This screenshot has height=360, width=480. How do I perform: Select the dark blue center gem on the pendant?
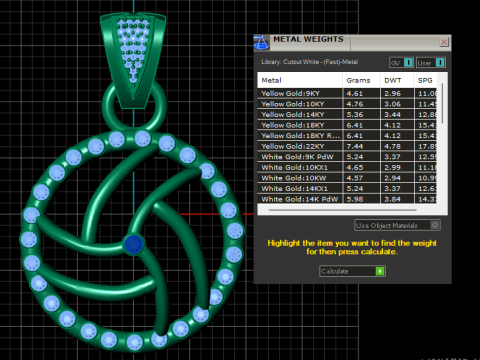tap(134, 244)
